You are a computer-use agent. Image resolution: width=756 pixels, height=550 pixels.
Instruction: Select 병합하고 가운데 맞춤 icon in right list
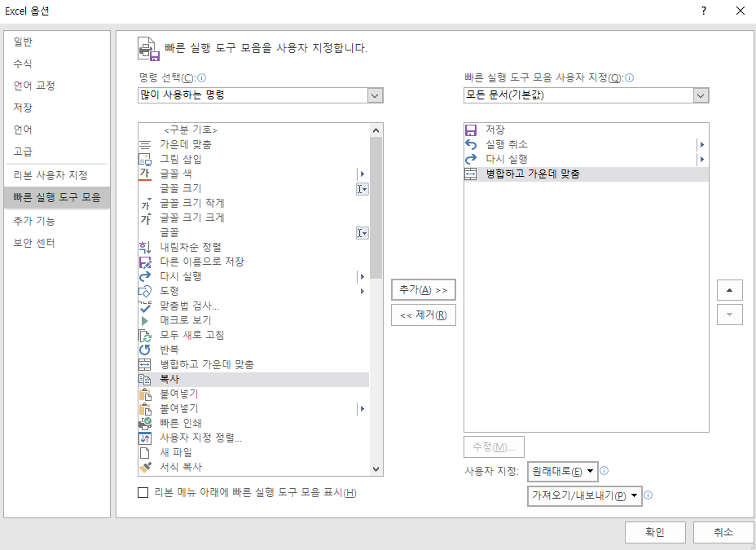pos(471,174)
